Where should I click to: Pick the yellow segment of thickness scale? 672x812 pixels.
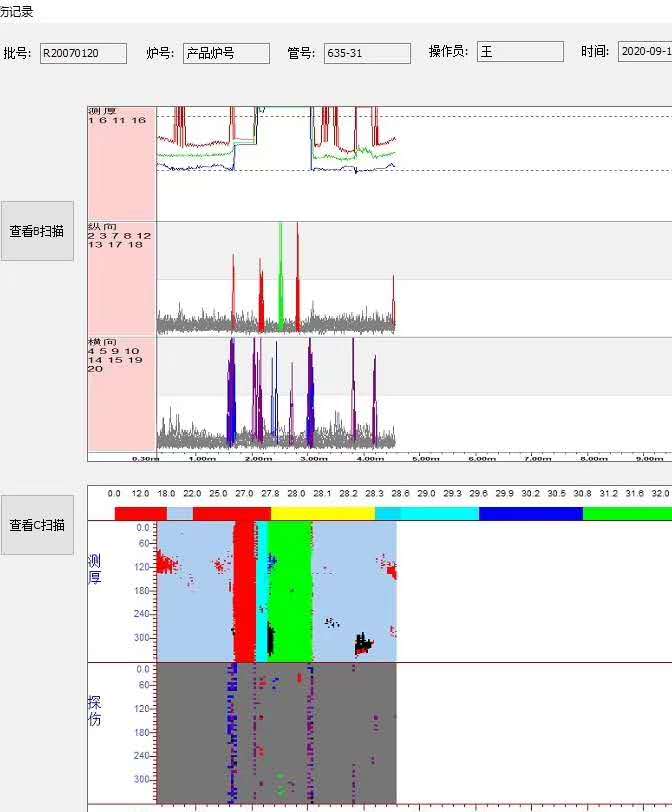pyautogui.click(x=322, y=513)
